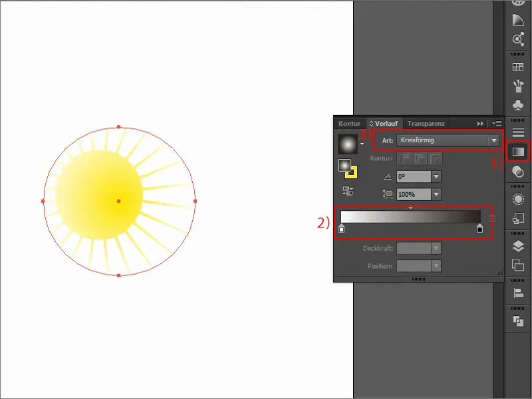Click the delete gradient stop trash icon

(x=492, y=217)
